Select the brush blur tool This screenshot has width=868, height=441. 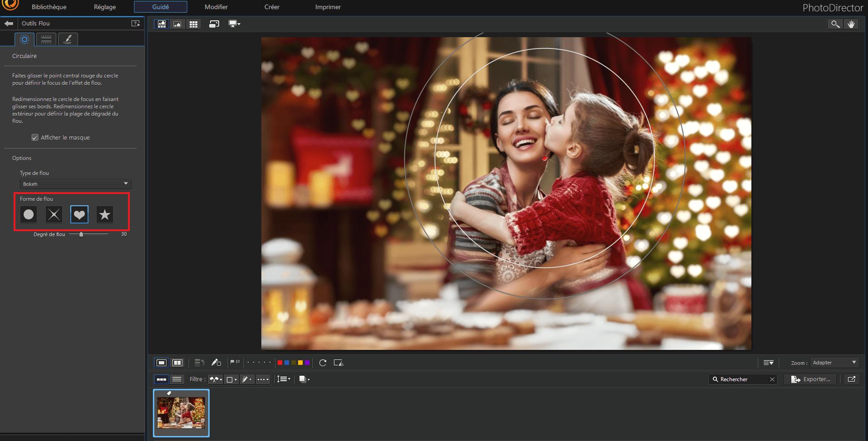[68, 39]
